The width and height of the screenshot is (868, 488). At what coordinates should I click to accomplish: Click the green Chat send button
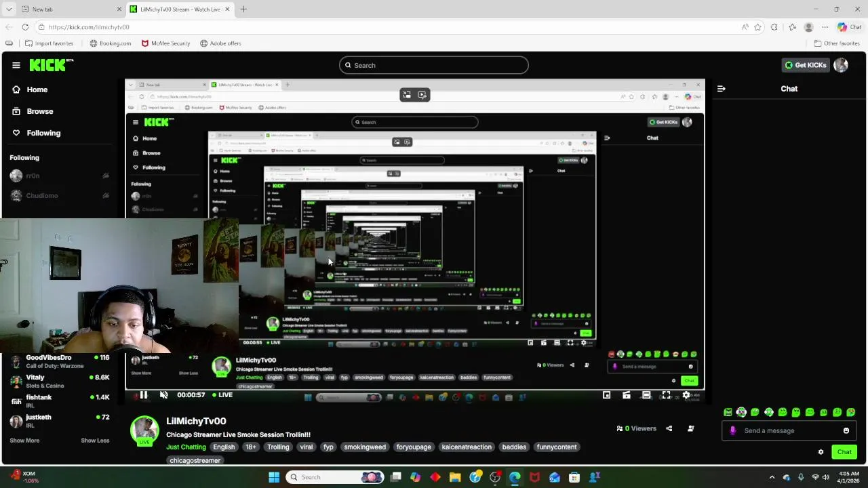pyautogui.click(x=844, y=452)
